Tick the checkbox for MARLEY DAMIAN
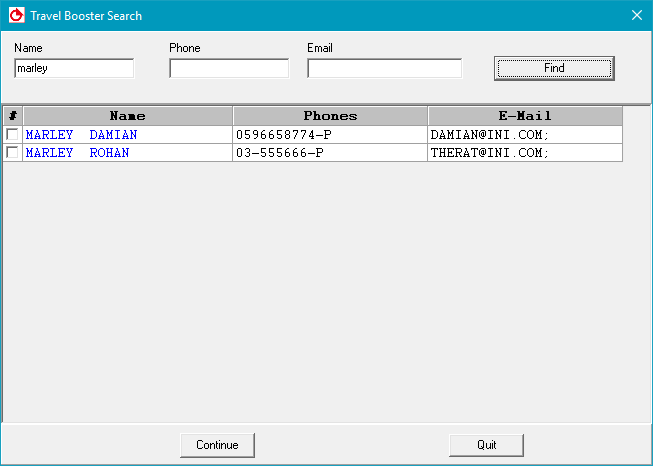Viewport: 653px width, 466px height. pyautogui.click(x=12, y=135)
